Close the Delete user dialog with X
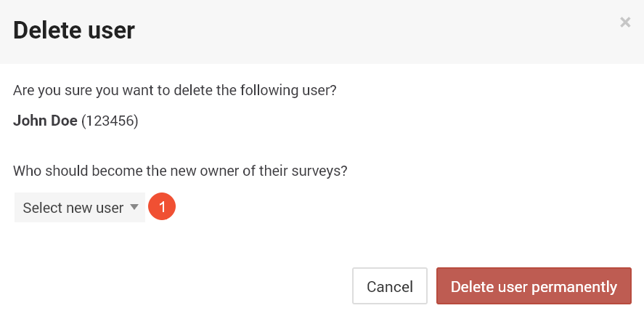Screen dimensions: 644x316 click(x=625, y=23)
